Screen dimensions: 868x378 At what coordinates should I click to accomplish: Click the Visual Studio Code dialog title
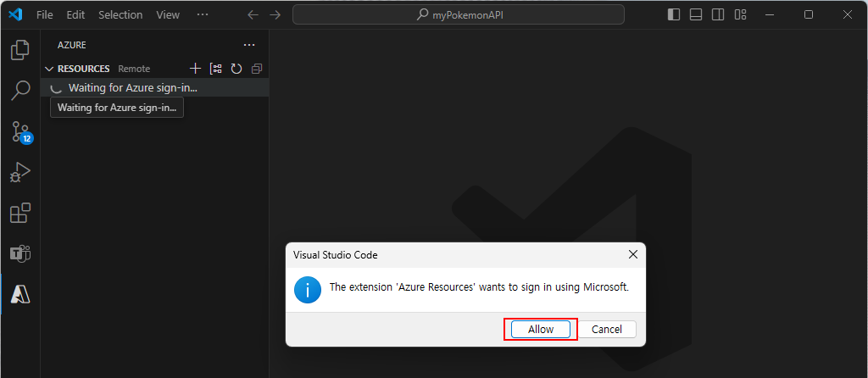coord(336,255)
